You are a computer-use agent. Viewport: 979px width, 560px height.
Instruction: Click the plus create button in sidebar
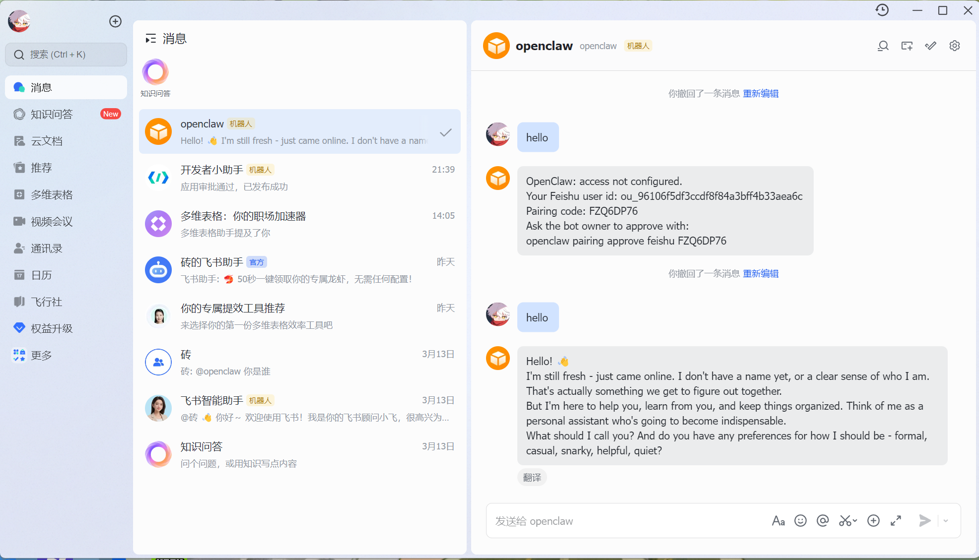tap(115, 21)
